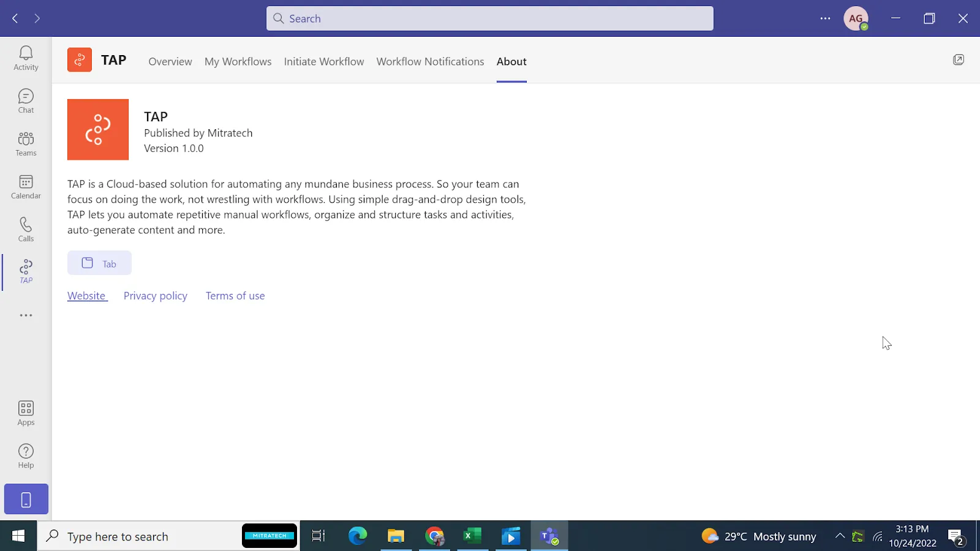
Task: Open the Privacy policy link
Action: click(156, 296)
